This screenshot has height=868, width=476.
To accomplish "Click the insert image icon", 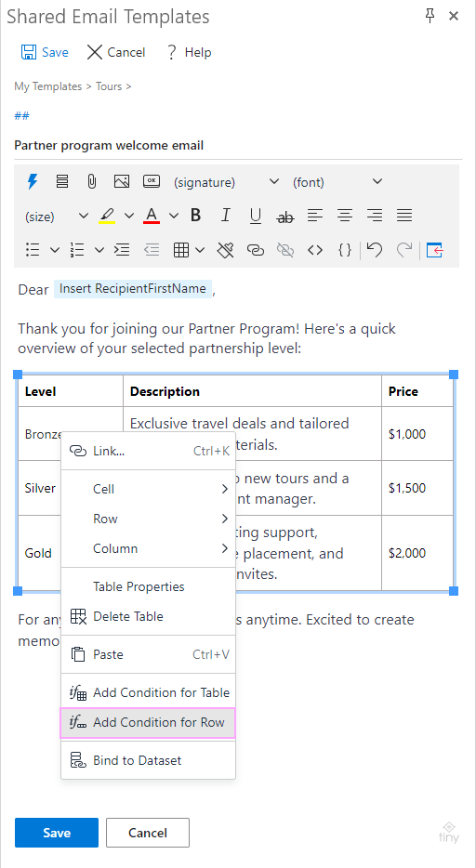I will (x=121, y=181).
